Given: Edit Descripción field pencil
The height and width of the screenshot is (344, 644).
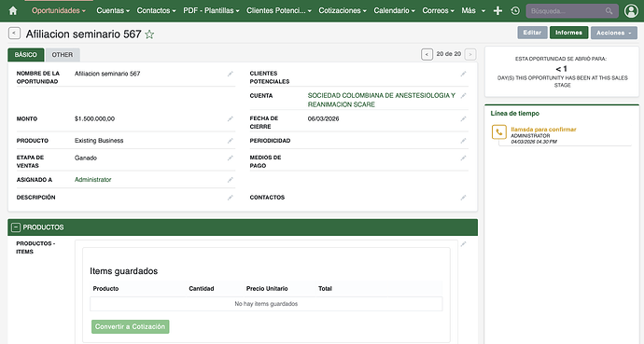Looking at the screenshot, I should pyautogui.click(x=230, y=198).
